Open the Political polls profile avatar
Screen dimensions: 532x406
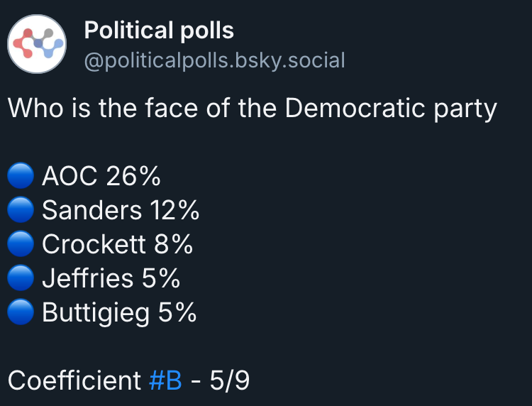37,44
